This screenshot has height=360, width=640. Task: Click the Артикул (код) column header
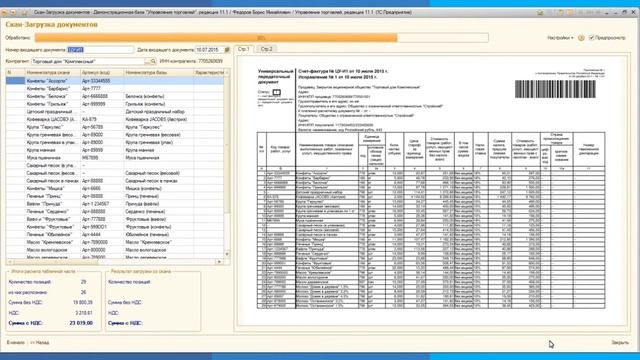pyautogui.click(x=102, y=73)
